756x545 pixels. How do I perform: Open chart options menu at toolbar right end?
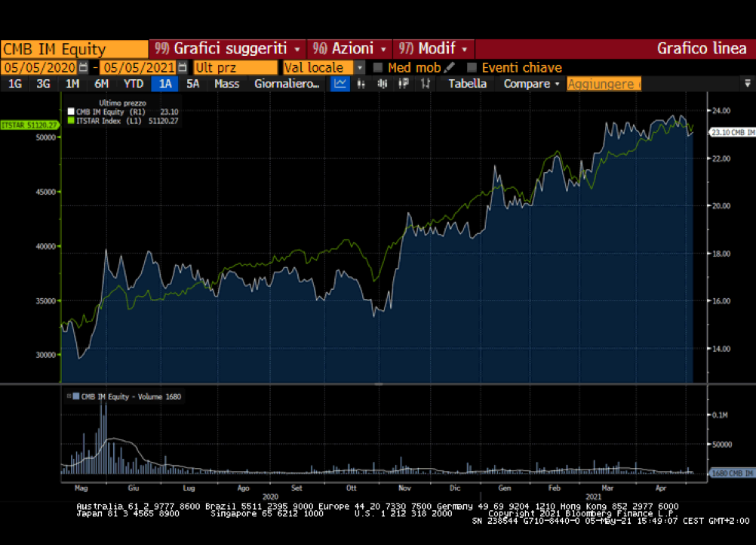point(747,84)
